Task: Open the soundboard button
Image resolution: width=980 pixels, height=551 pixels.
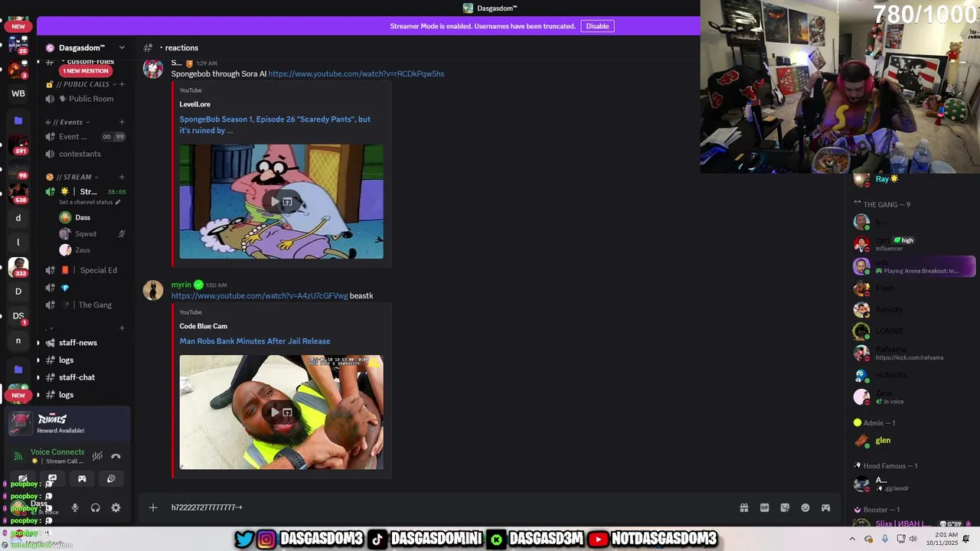Action: coord(111,478)
